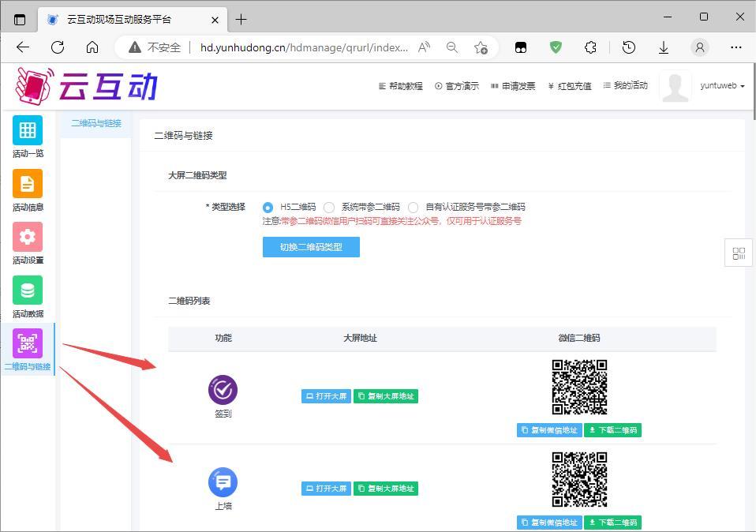This screenshot has width=756, height=532.
Task: Click the black extension icon beside favorites
Action: (521, 47)
